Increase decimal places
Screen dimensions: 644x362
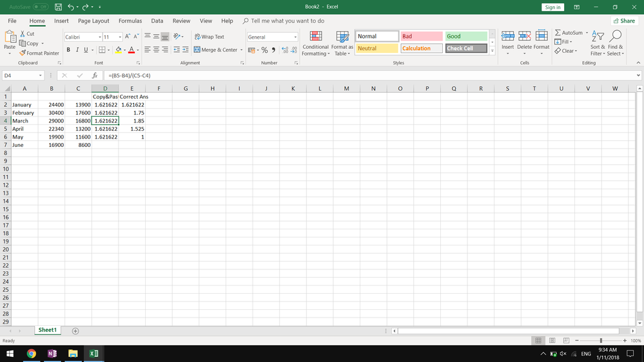(x=285, y=50)
